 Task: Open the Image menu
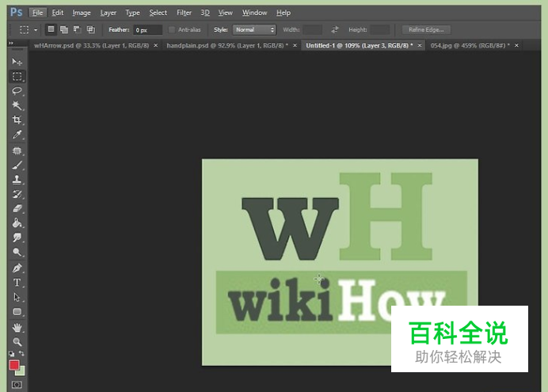pos(82,13)
